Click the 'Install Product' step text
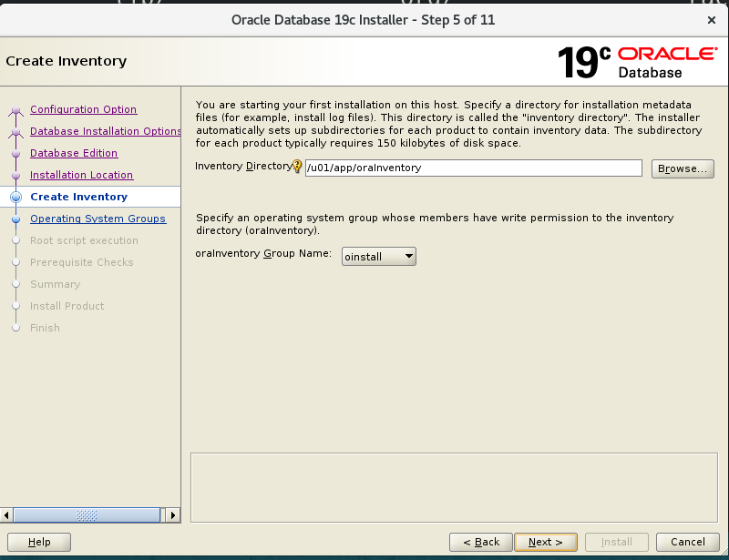This screenshot has height=560, width=729. point(67,306)
